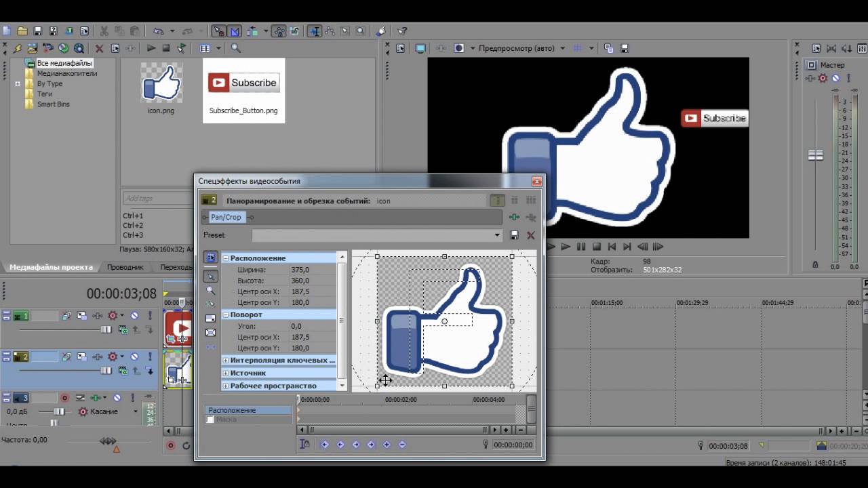
Task: Toggle the Enable Snapping toolbar icon
Action: click(x=219, y=31)
